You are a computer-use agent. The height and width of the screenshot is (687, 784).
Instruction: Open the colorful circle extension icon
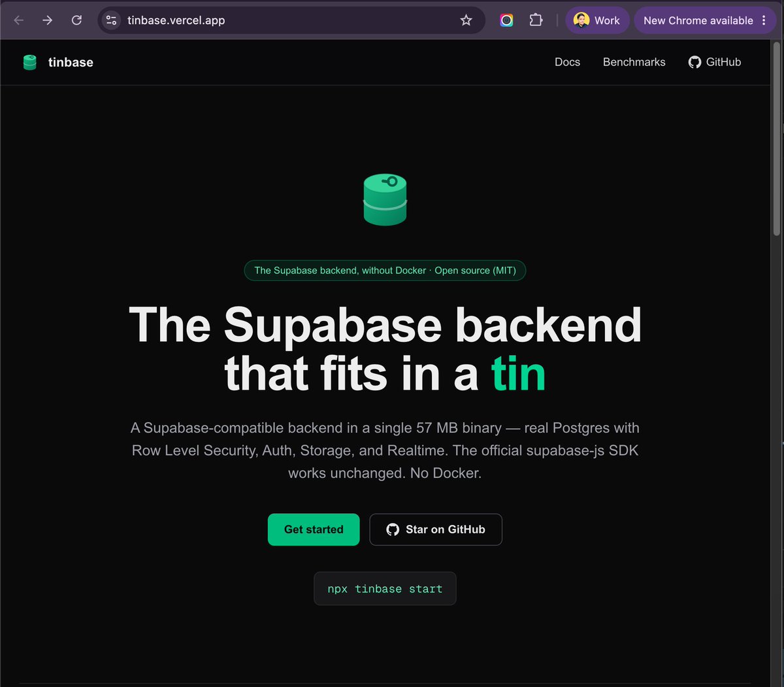(506, 20)
